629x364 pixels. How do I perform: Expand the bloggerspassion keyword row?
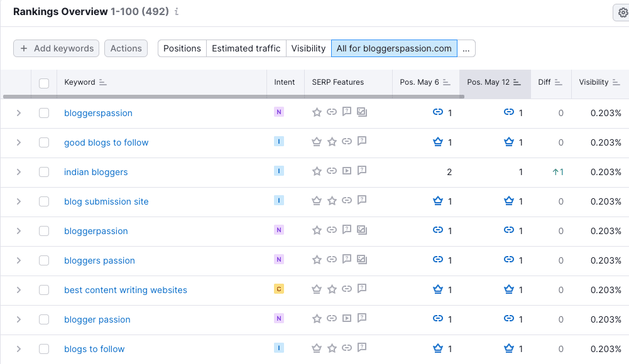point(19,113)
